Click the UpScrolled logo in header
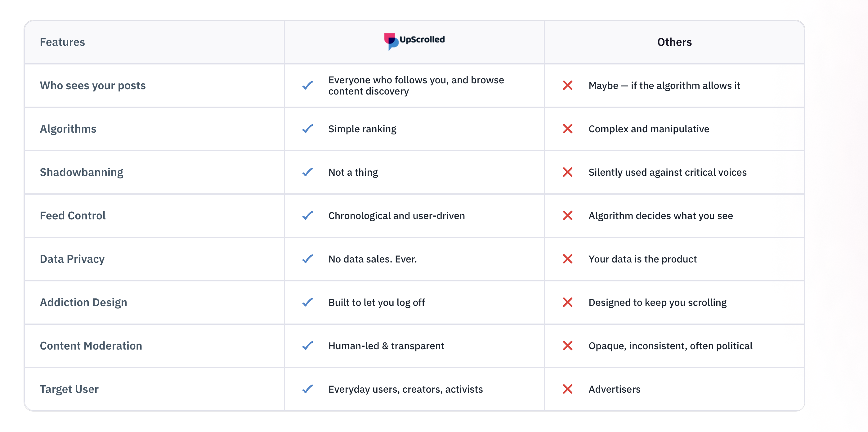 pyautogui.click(x=414, y=41)
